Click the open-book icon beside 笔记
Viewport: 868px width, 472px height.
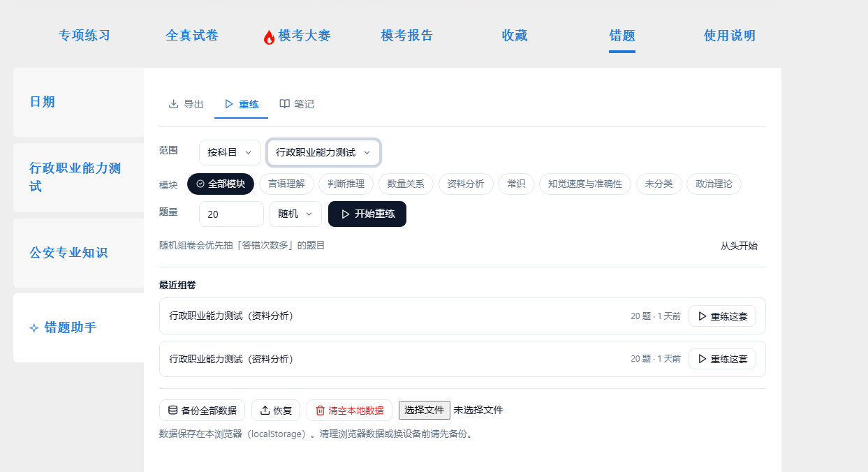284,104
